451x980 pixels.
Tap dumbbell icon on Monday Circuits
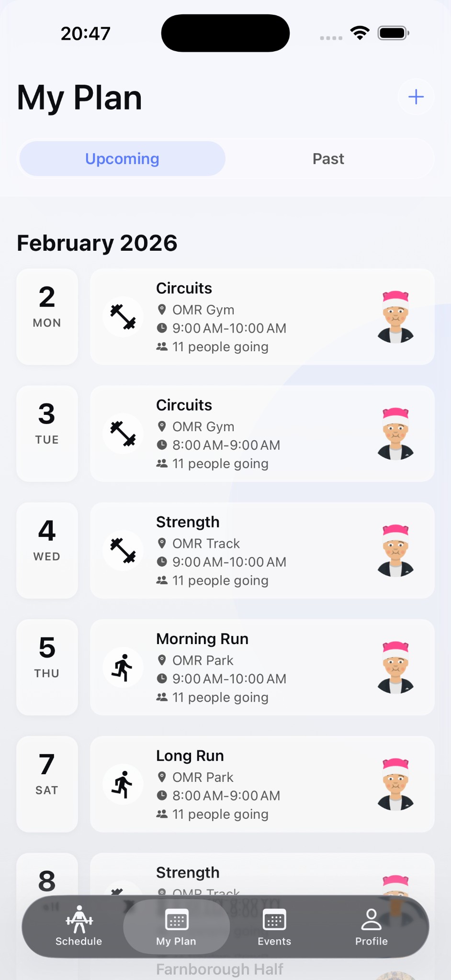point(123,317)
